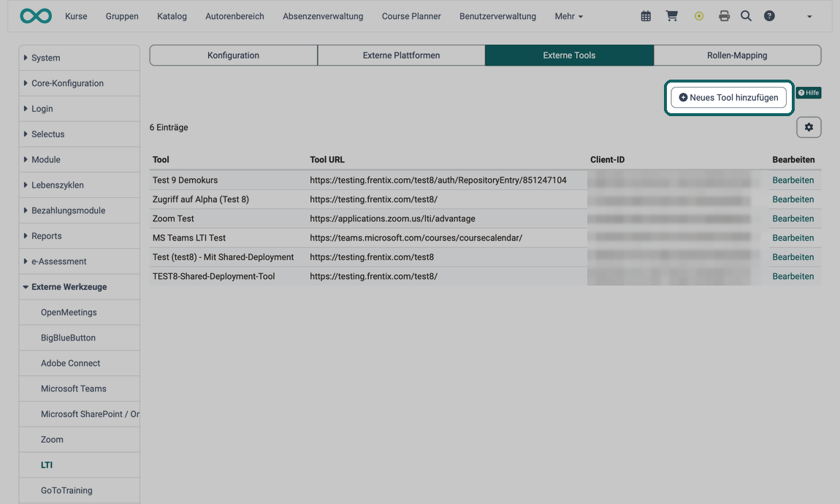The width and height of the screenshot is (840, 504).
Task: Click Bearbeiten for Test (test8) Shared-Deployment row
Action: click(x=793, y=257)
